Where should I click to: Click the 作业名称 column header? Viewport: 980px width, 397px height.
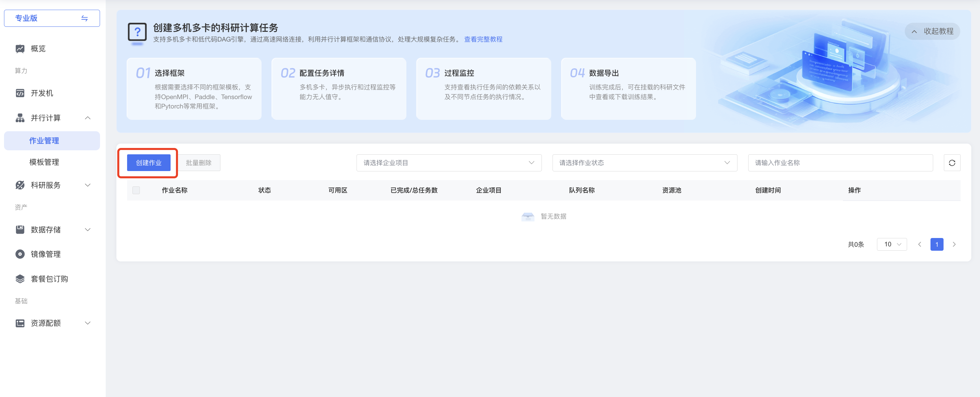[175, 190]
